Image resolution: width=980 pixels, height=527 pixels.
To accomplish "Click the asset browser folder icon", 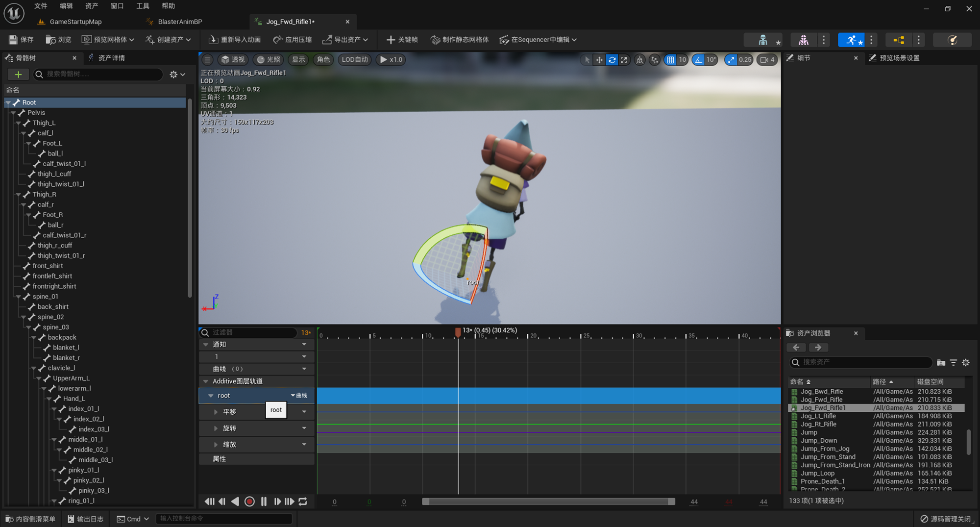I will 941,363.
